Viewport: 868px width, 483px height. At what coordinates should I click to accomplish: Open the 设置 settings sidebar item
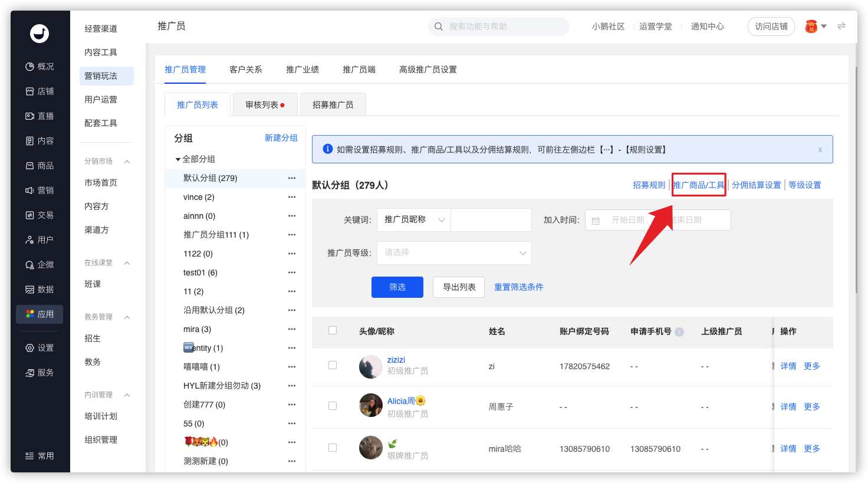40,348
